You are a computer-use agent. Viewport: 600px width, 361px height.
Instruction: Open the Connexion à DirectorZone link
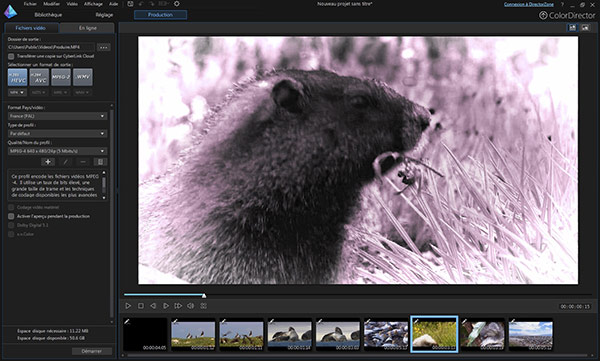click(x=529, y=4)
